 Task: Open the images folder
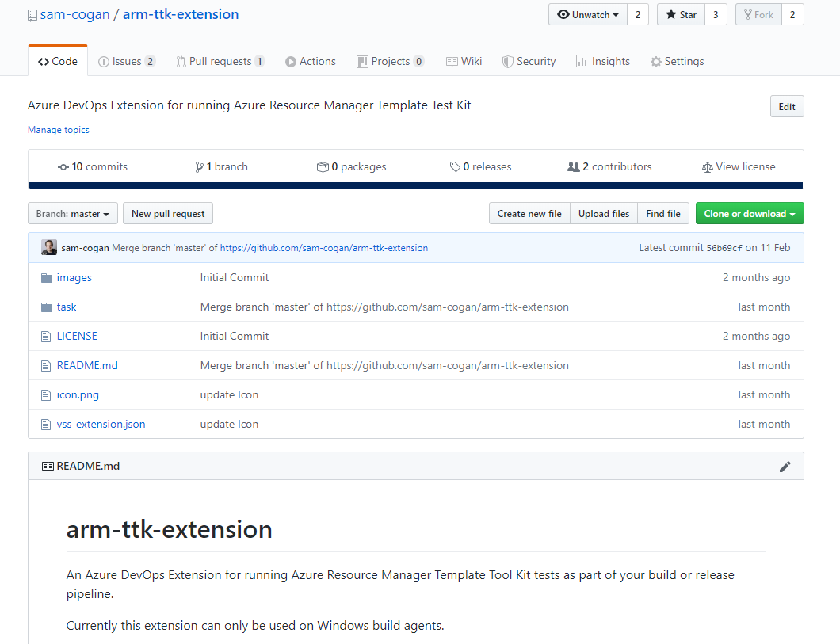[x=74, y=278]
